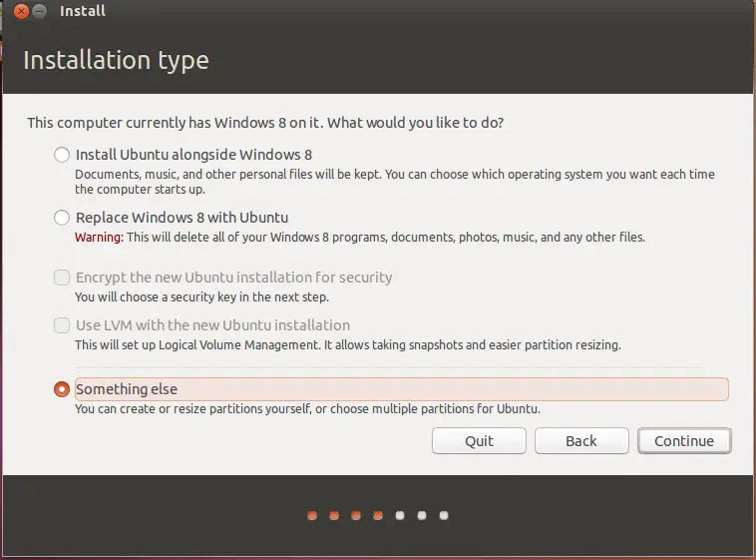Go to previous step with Back button
The height and width of the screenshot is (560, 756).
tap(581, 441)
